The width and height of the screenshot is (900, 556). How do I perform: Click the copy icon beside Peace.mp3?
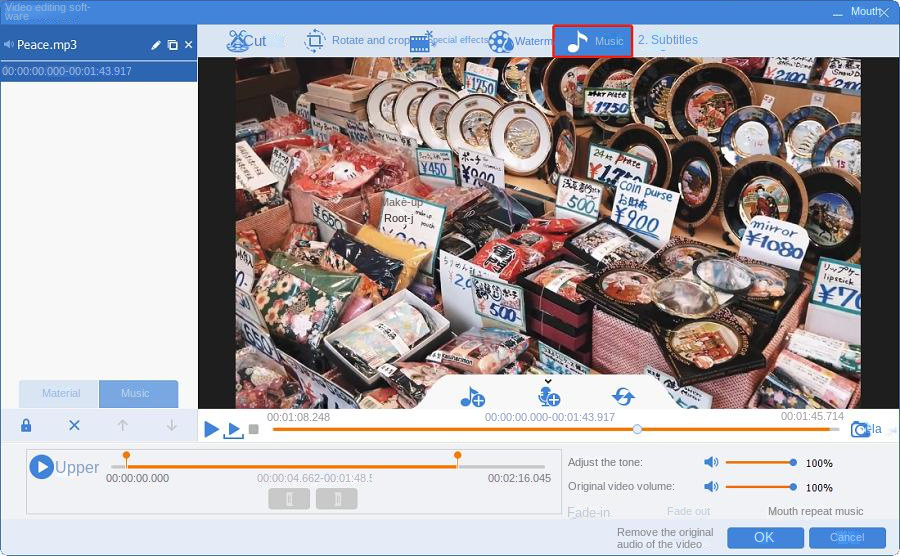[x=172, y=45]
